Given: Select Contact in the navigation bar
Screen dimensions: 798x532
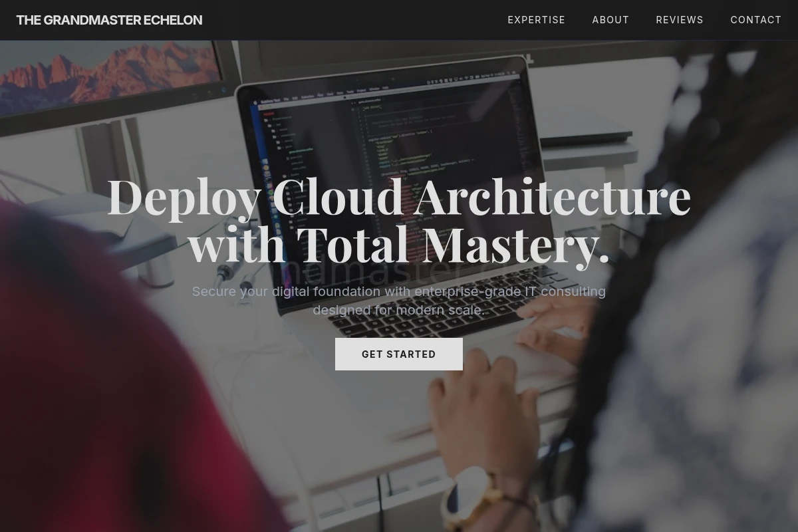Looking at the screenshot, I should (x=756, y=20).
